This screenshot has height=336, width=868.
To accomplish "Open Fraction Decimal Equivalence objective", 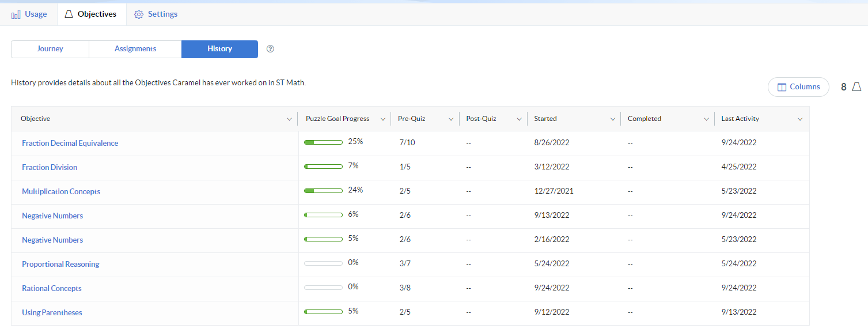I will click(x=70, y=144).
